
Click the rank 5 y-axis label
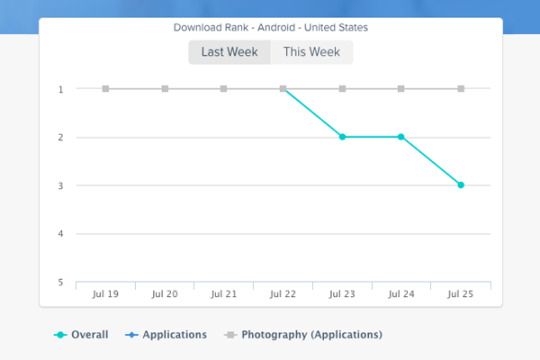coord(61,282)
